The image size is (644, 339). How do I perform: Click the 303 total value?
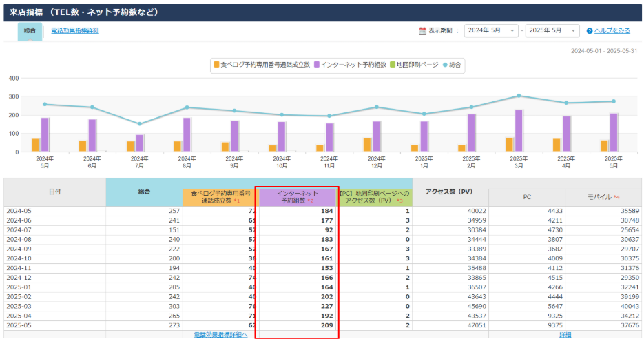coord(174,306)
